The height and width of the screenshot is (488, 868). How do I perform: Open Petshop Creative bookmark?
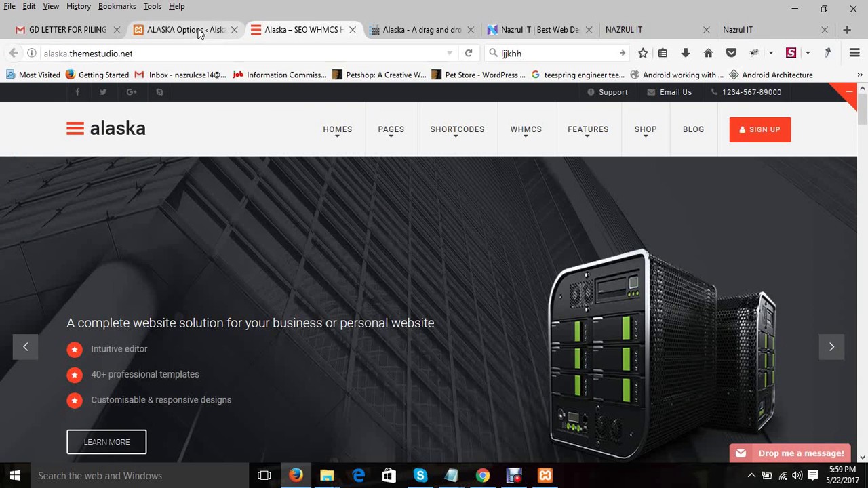coord(380,75)
